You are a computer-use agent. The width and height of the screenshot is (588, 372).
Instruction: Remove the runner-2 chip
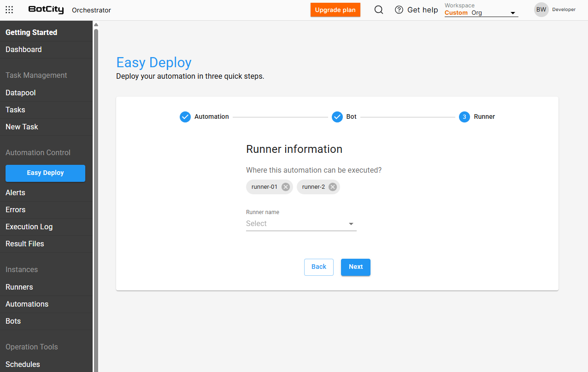[333, 187]
